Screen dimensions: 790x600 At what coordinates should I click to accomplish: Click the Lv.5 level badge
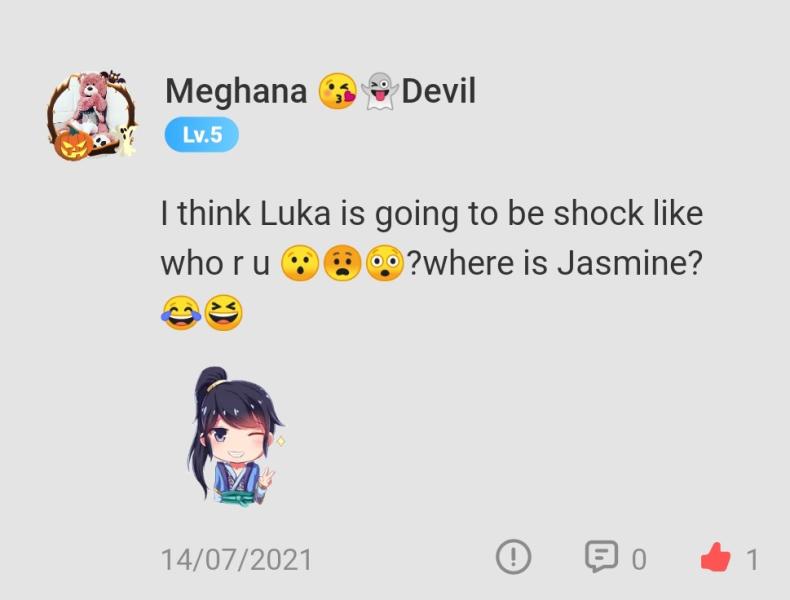[x=202, y=135]
